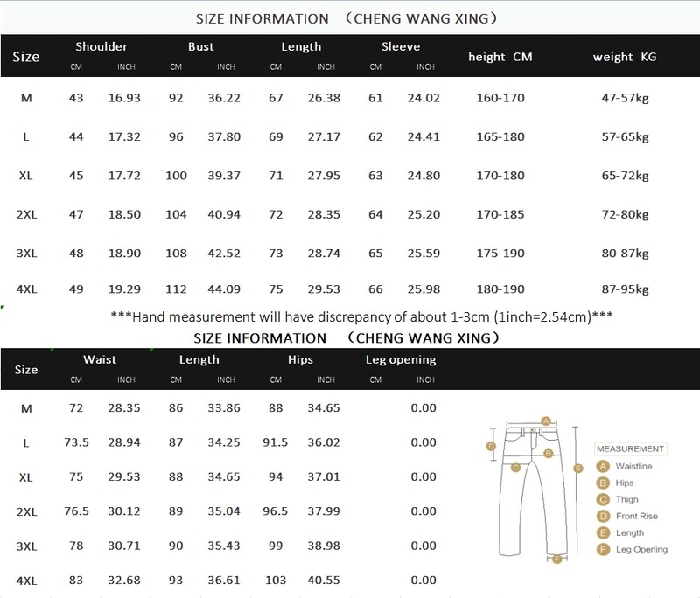
Task: Click the B Hips legend circle icon
Action: click(x=603, y=483)
